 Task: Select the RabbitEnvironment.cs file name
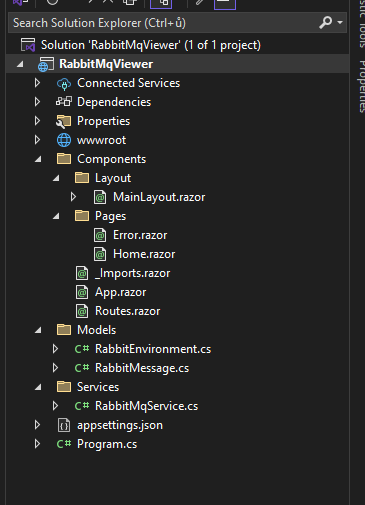click(x=153, y=349)
